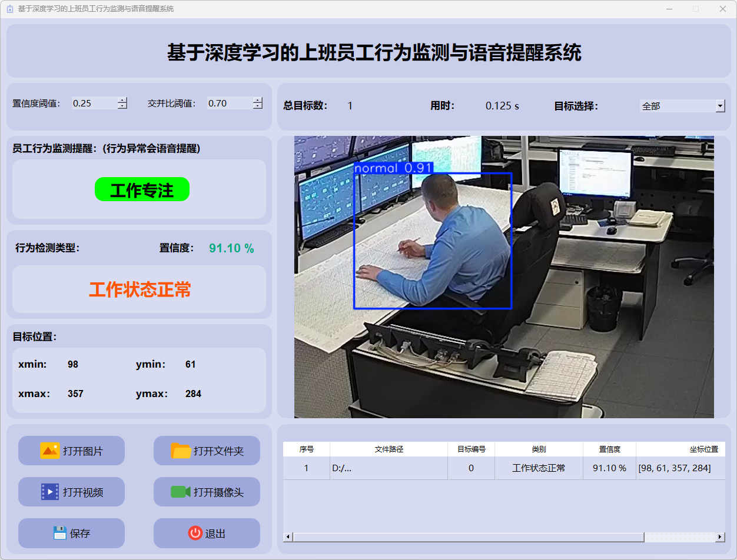The image size is (737, 560).
Task: Quit using the 退出 text
Action: [x=215, y=534]
